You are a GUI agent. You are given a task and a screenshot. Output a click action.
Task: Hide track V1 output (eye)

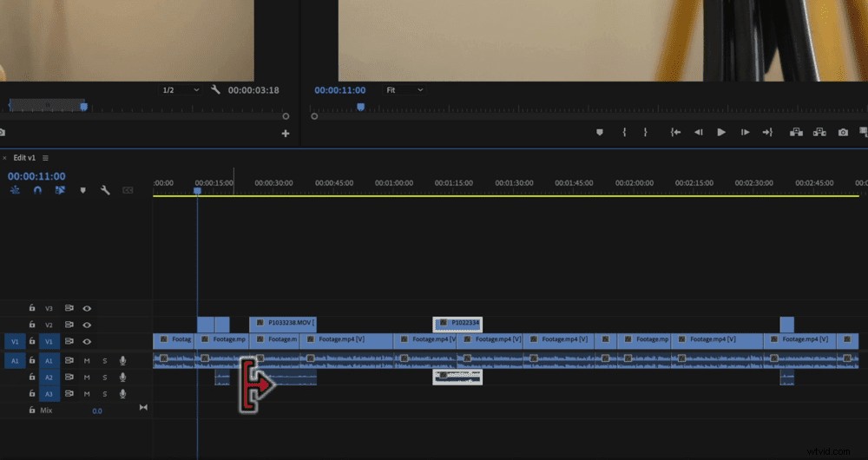pos(87,342)
